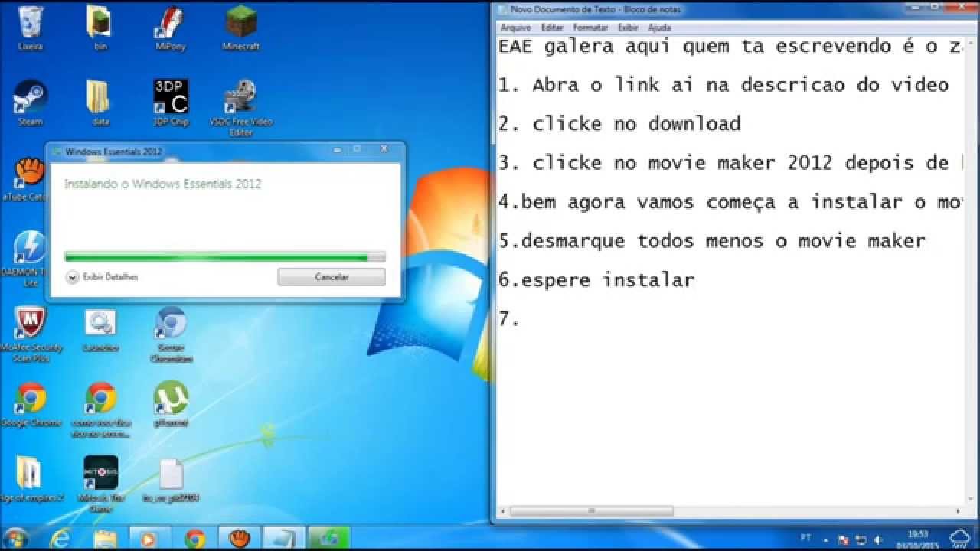Screen dimensions: 980x551
Task: Expand Exibir Detalhes in the installer
Action: [x=103, y=277]
